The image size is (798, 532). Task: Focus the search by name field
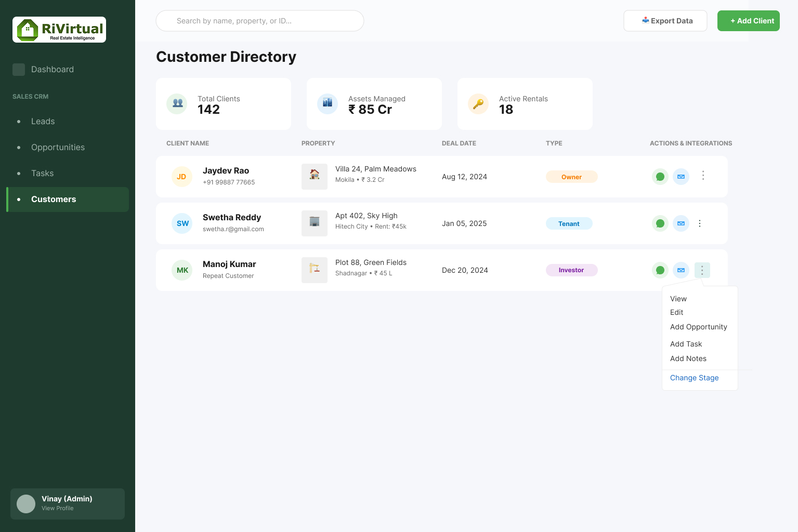[260, 21]
